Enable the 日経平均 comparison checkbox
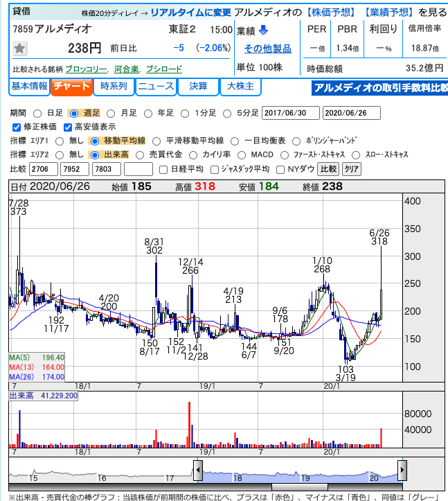 pyautogui.click(x=163, y=170)
